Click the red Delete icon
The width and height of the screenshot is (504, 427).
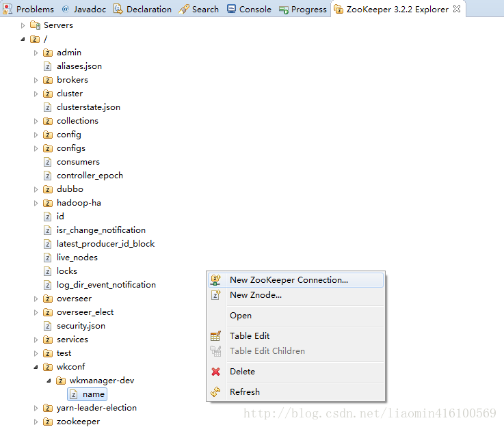tap(216, 372)
